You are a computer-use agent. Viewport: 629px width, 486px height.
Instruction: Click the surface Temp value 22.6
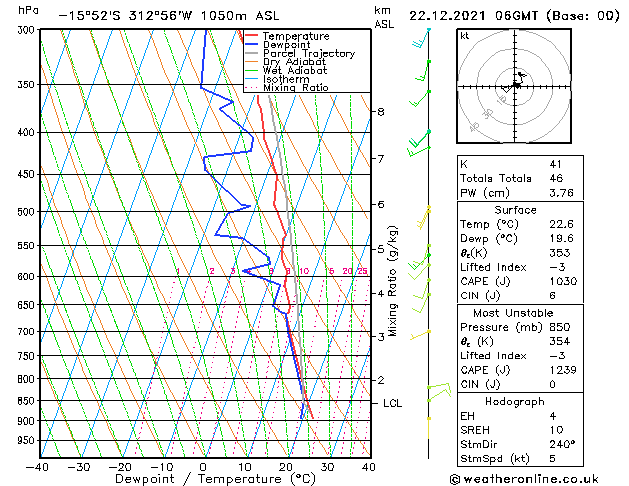tap(561, 224)
